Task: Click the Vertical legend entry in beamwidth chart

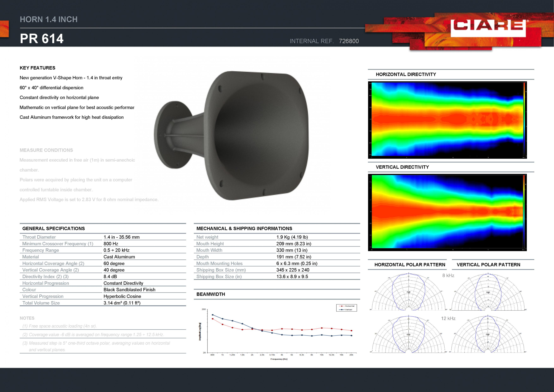Action: click(346, 310)
